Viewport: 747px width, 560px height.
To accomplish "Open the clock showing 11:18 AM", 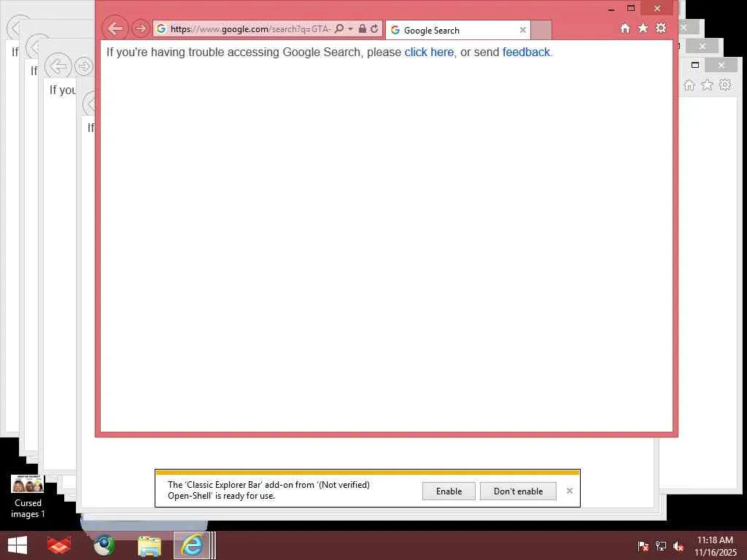I will 715,545.
